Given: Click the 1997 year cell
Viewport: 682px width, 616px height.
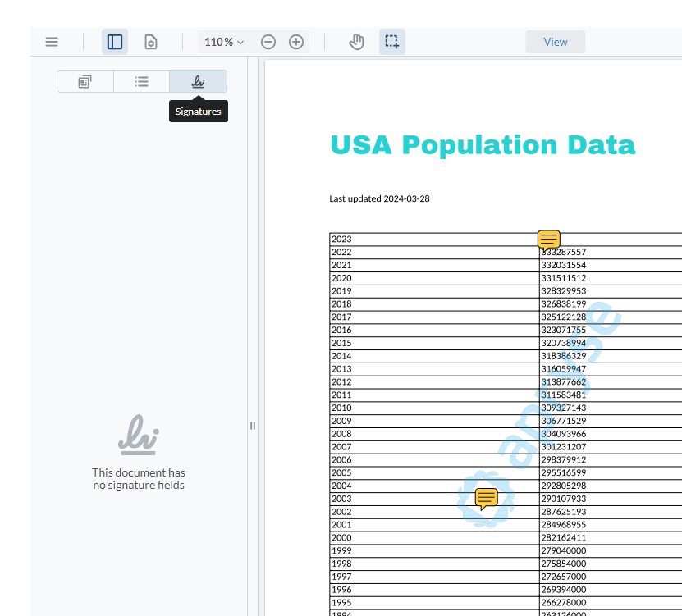Looking at the screenshot, I should coord(434,577).
